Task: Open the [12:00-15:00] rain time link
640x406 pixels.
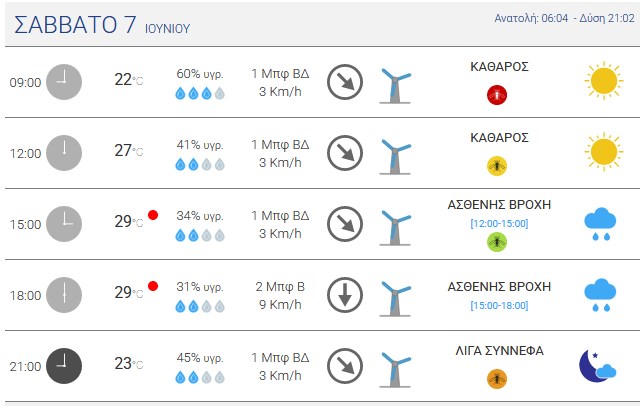Action: point(499,224)
